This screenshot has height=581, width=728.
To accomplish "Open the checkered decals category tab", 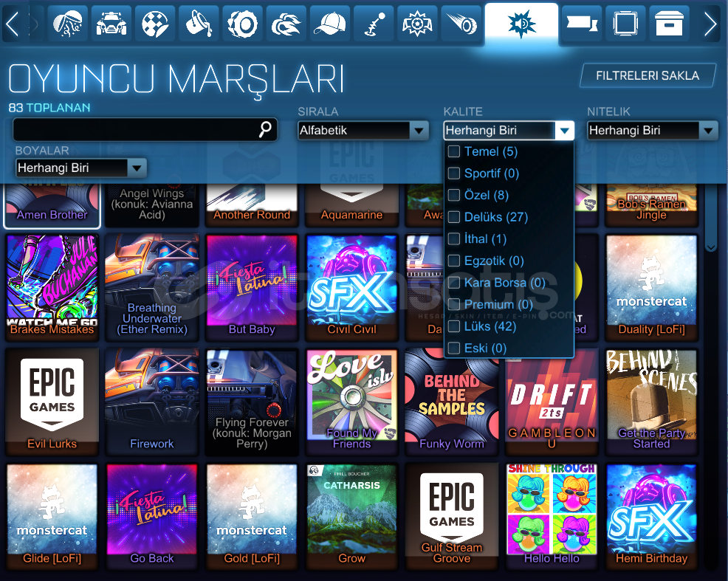I will tap(154, 24).
